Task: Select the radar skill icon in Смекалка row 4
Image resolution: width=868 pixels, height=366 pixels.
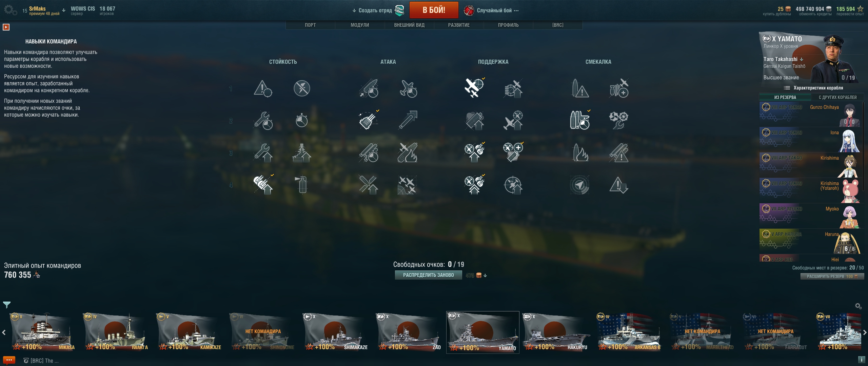Action: coord(580,185)
